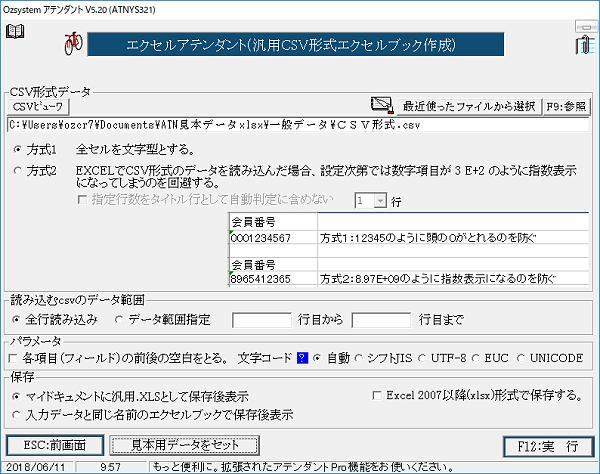Click the red bicycle icon
The width and height of the screenshot is (600, 474).
tap(73, 43)
